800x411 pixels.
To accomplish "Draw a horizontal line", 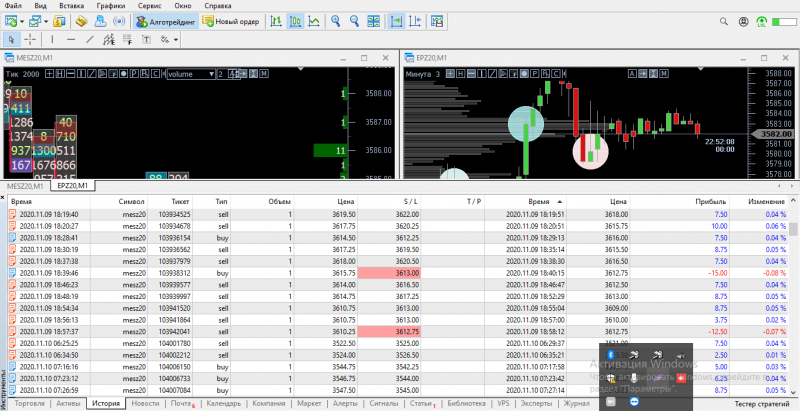I will tap(71, 39).
